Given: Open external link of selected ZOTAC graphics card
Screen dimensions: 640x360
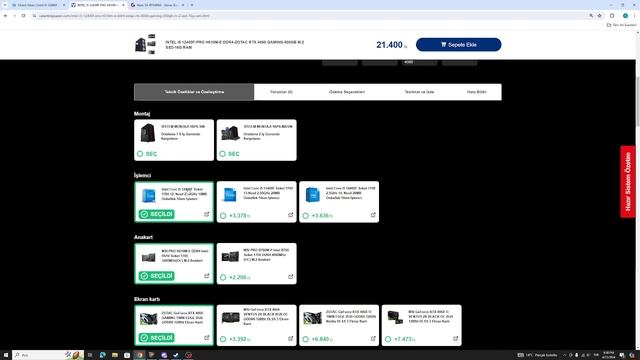Looking at the screenshot, I should pyautogui.click(x=207, y=338).
